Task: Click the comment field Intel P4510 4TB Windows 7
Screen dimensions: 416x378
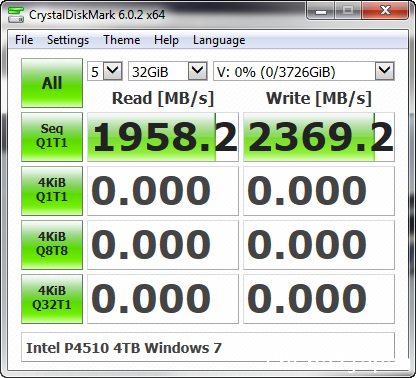Action: click(x=208, y=347)
